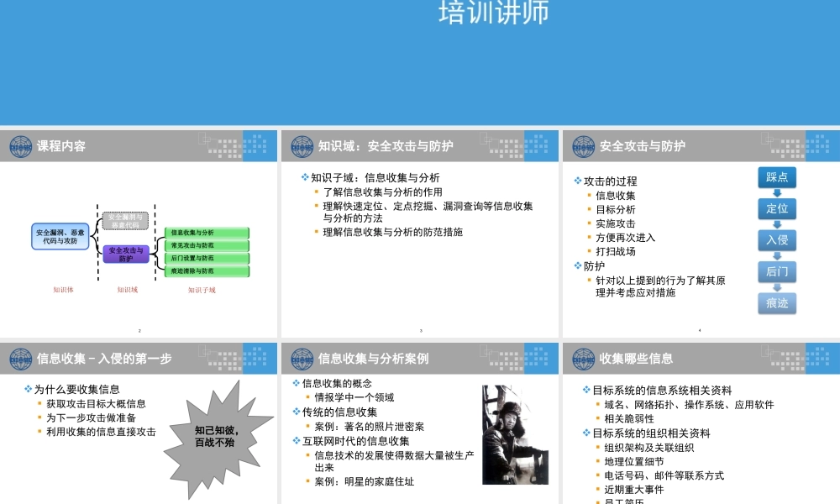Click the 痕迹 step shape at flow bottom
This screenshot has height=504, width=840.
tap(777, 303)
